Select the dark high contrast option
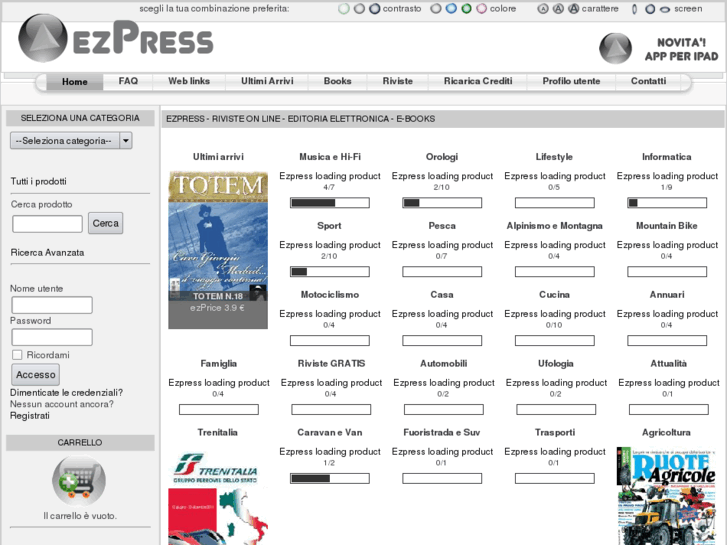 tap(375, 9)
